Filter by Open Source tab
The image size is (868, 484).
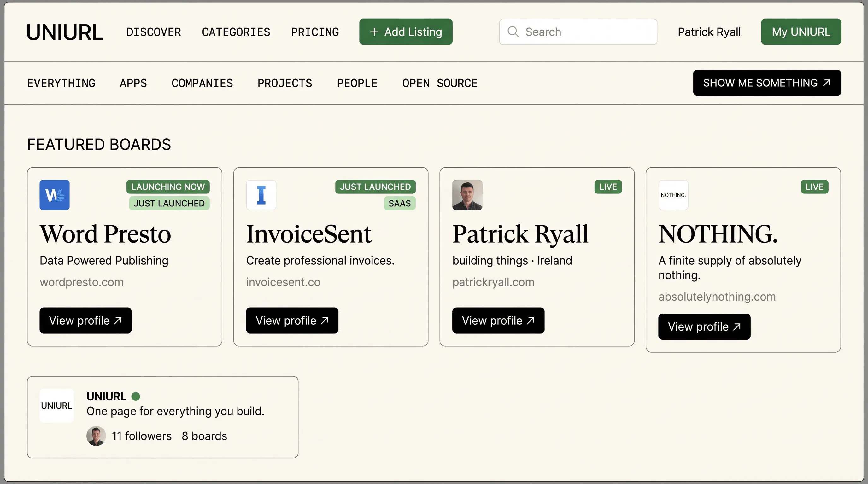pyautogui.click(x=440, y=83)
